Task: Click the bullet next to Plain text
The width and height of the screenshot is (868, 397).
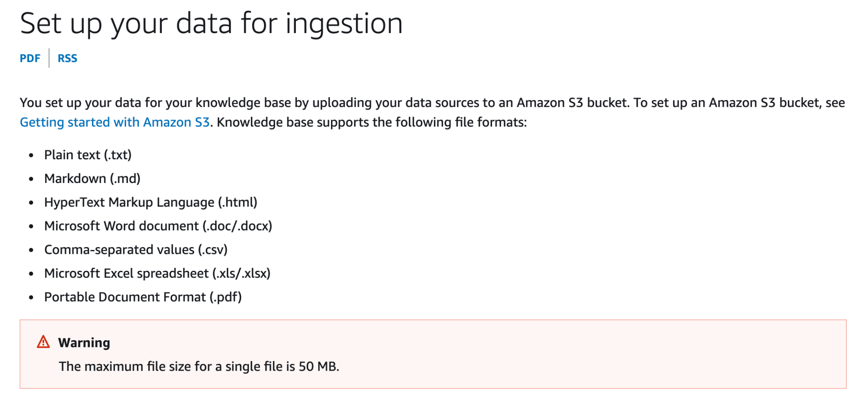Action: [32, 155]
